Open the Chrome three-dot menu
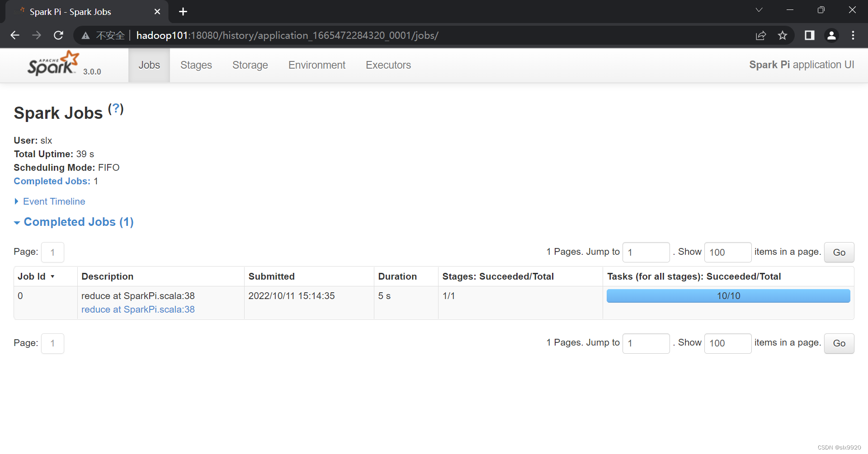This screenshot has height=454, width=868. pyautogui.click(x=853, y=35)
